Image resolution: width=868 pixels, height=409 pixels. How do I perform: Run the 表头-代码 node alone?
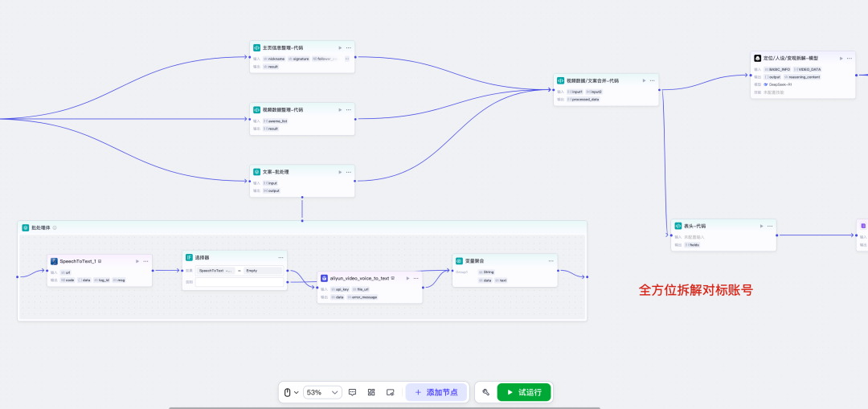tap(762, 226)
